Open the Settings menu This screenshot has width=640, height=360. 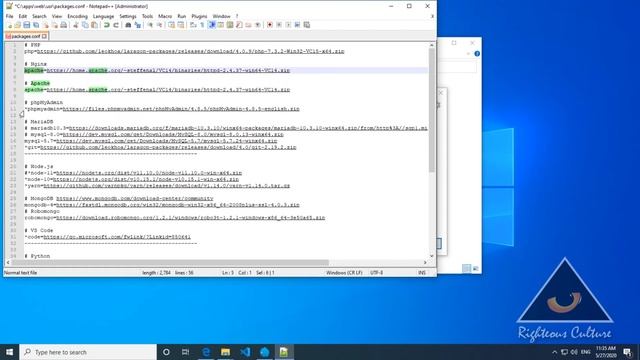[x=128, y=16]
